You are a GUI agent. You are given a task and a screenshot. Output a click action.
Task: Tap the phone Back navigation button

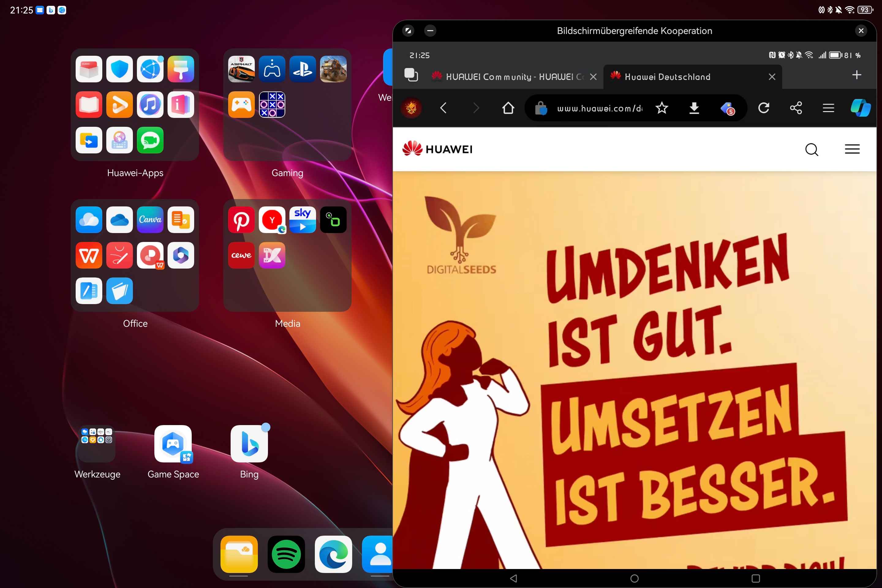[513, 578]
